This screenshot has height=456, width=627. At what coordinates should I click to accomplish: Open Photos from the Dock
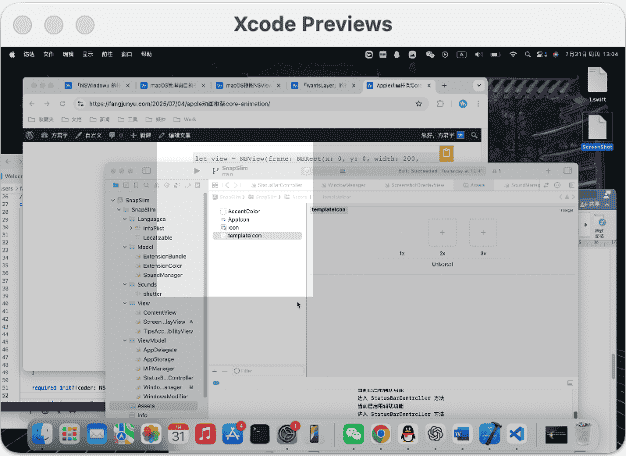coord(151,434)
